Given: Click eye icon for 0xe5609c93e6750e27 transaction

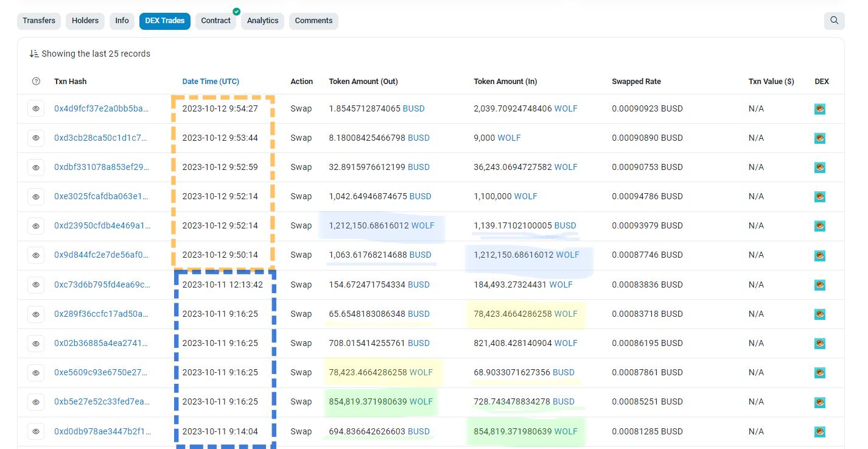Looking at the screenshot, I should click(x=36, y=373).
